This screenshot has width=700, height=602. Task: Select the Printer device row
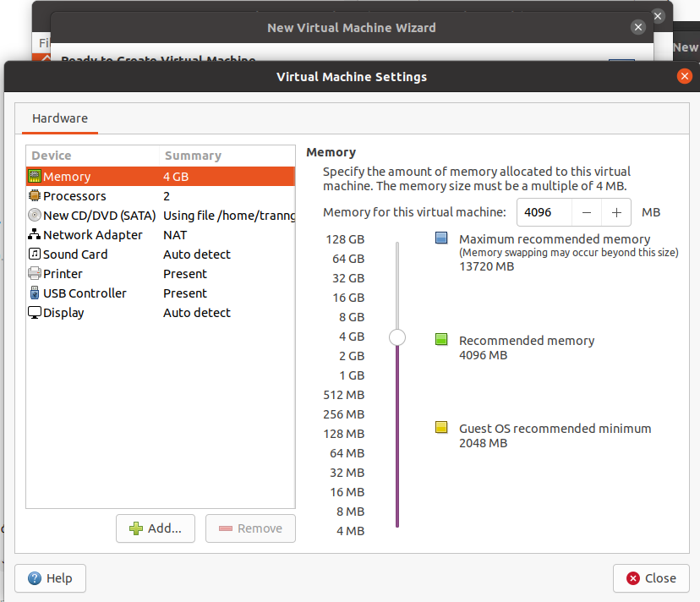pos(161,273)
